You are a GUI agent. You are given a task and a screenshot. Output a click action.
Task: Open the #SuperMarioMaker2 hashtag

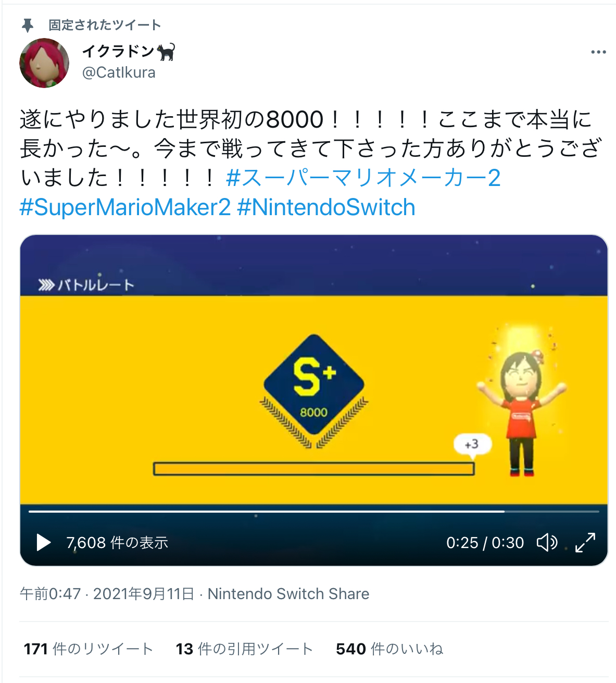[x=125, y=207]
